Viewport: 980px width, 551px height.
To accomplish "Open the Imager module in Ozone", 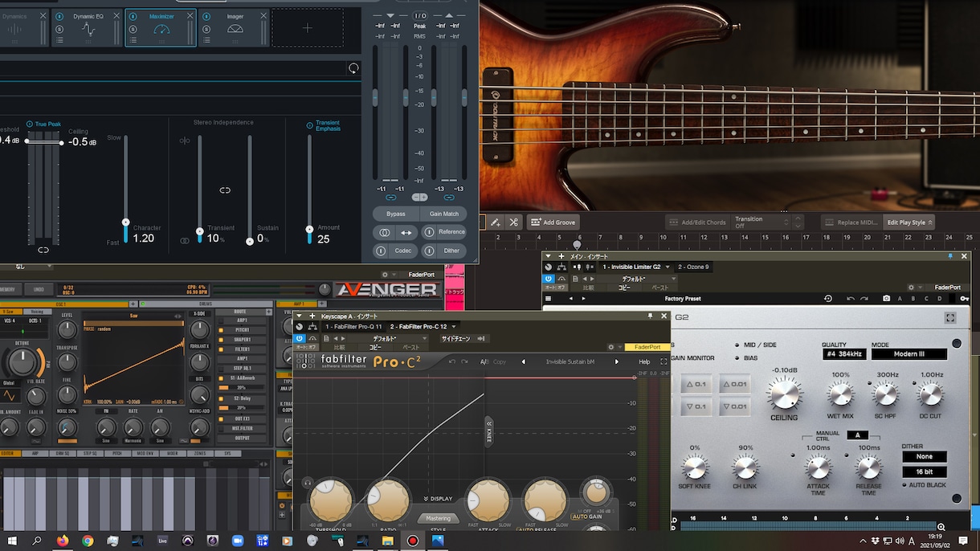I will point(235,30).
